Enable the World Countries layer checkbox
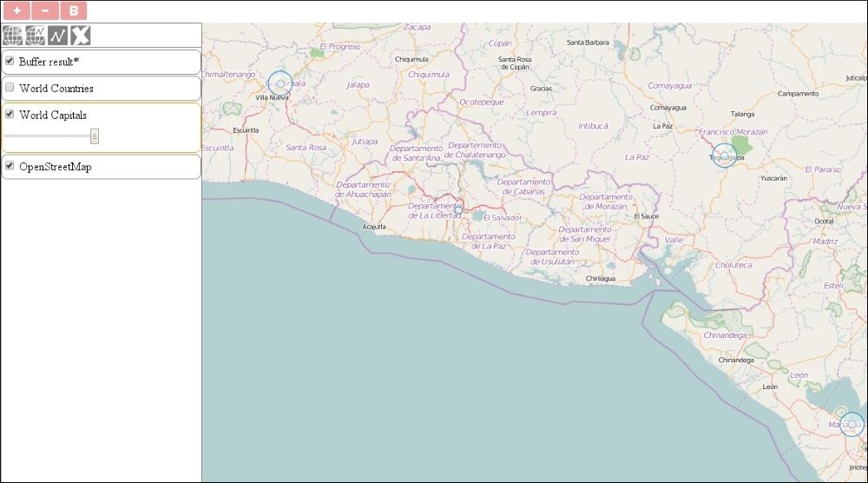 click(10, 88)
